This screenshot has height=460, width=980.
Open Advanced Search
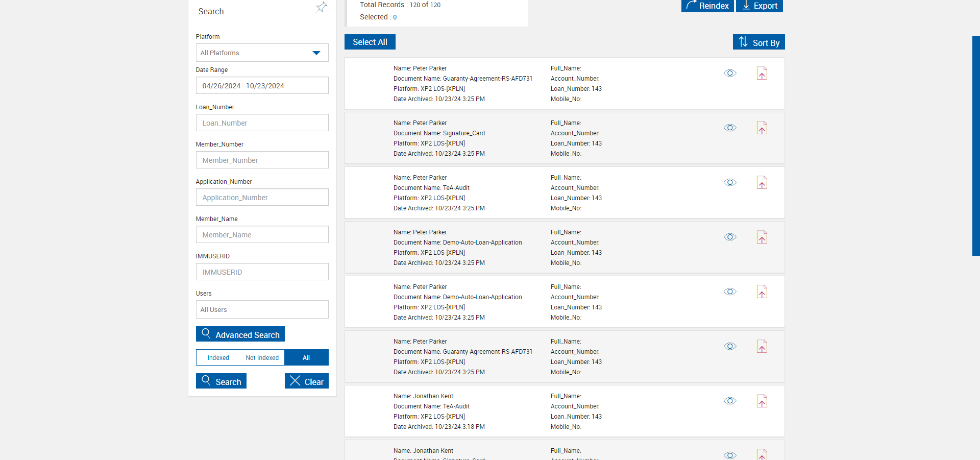[x=240, y=334]
